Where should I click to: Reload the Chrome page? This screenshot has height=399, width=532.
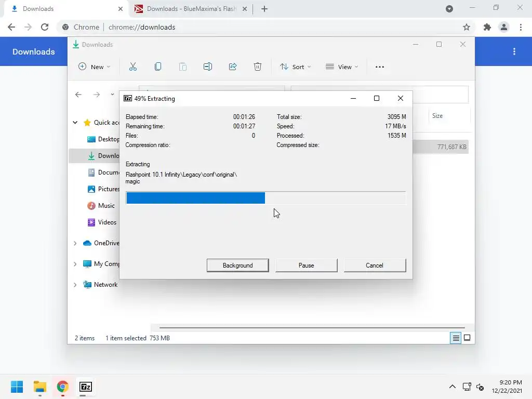(x=45, y=27)
